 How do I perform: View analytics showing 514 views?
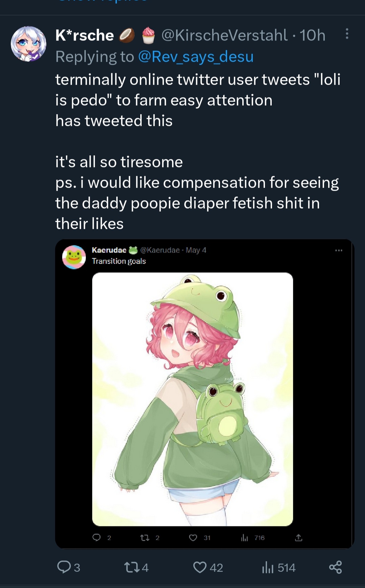pyautogui.click(x=279, y=567)
